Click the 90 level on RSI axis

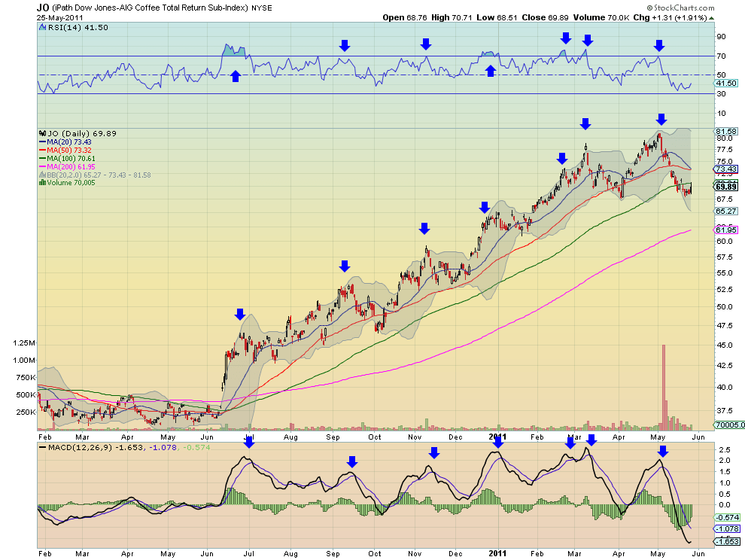click(x=721, y=37)
